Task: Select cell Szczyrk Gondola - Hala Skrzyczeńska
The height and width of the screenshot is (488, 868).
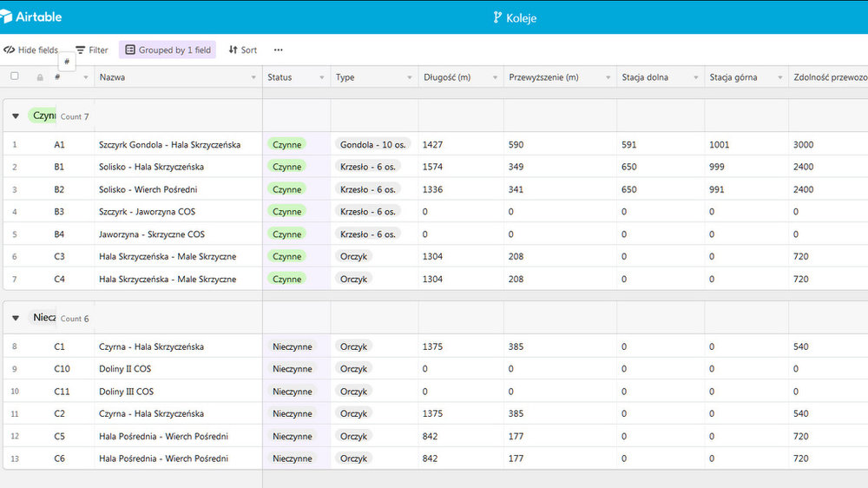Action: point(178,144)
